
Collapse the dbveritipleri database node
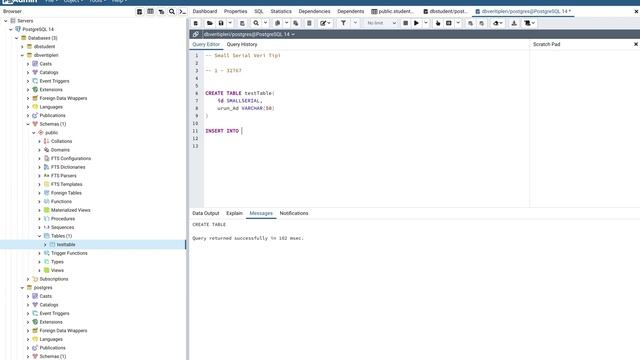[x=22, y=55]
